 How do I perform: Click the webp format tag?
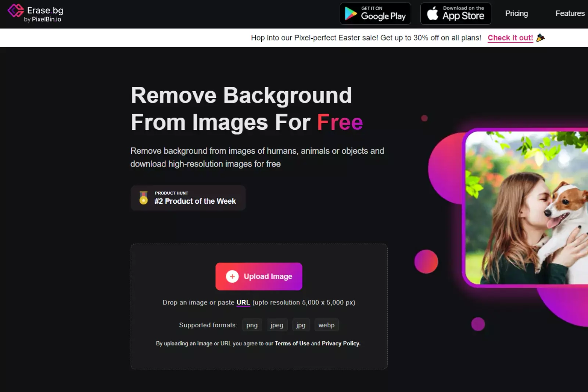pyautogui.click(x=326, y=325)
